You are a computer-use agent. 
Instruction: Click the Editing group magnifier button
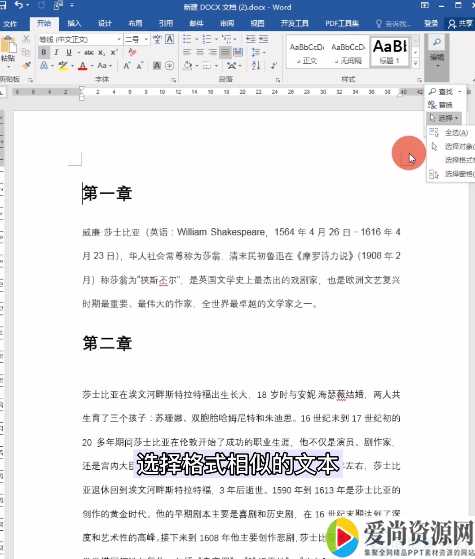click(437, 56)
